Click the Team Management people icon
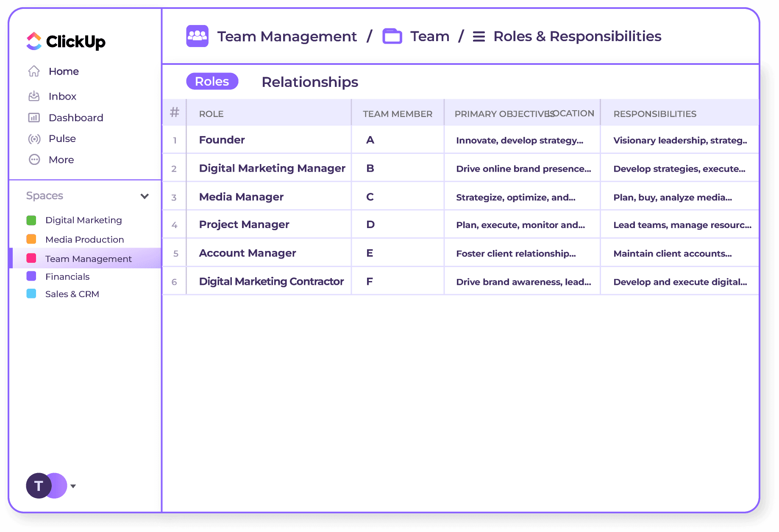The height and width of the screenshot is (532, 779). 197,36
